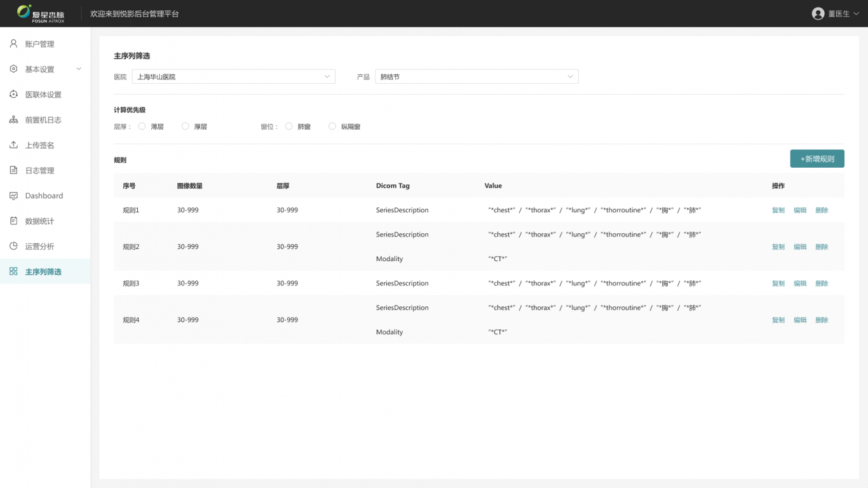Click the 规则3 row label
The width and height of the screenshot is (868, 488).
coord(131,283)
